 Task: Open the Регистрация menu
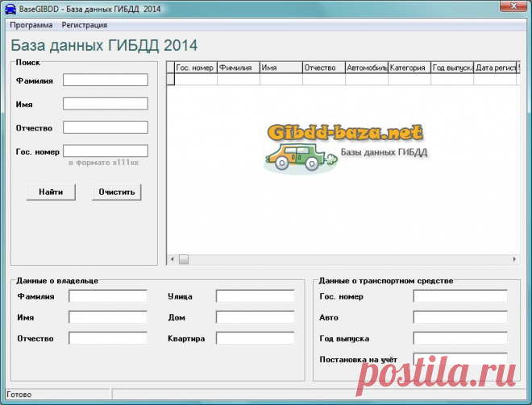(x=85, y=25)
